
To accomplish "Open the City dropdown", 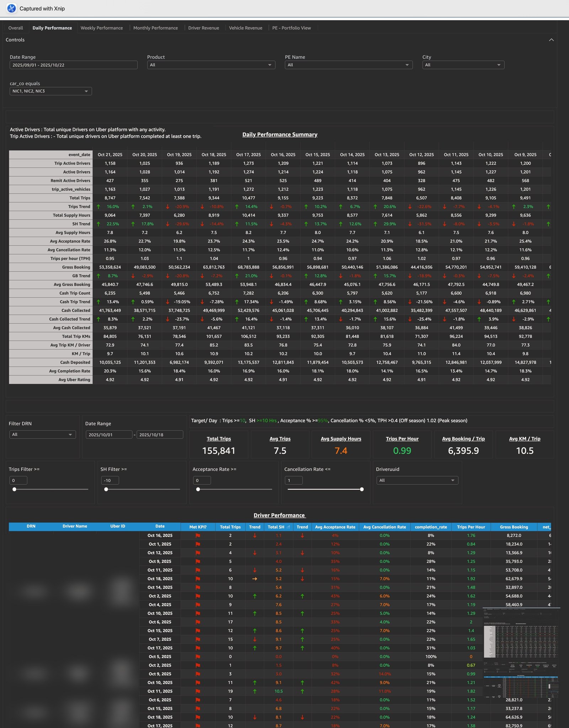I will [x=463, y=65].
